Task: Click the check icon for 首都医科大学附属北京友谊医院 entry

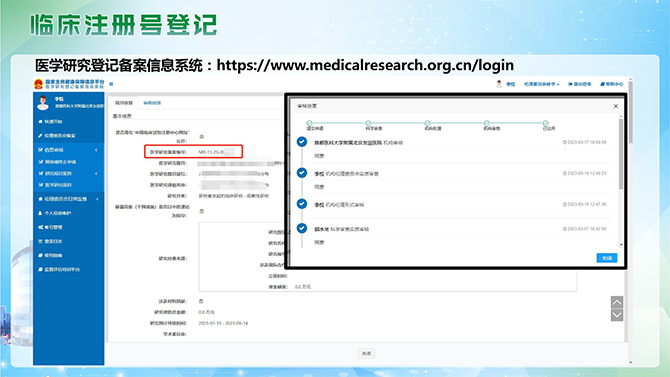Action: [302, 142]
